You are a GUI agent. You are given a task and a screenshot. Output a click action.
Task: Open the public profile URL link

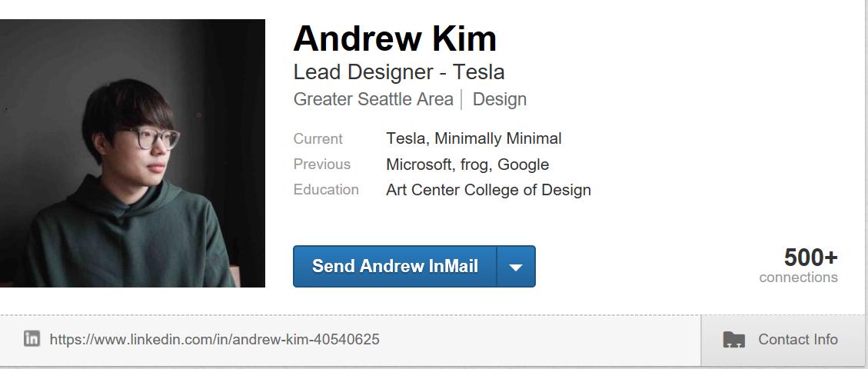point(215,339)
